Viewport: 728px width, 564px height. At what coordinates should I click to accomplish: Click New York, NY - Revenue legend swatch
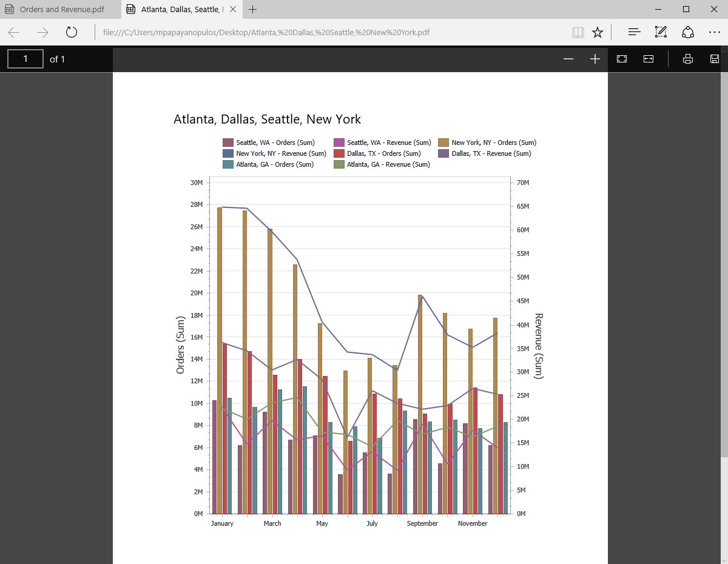pos(228,153)
